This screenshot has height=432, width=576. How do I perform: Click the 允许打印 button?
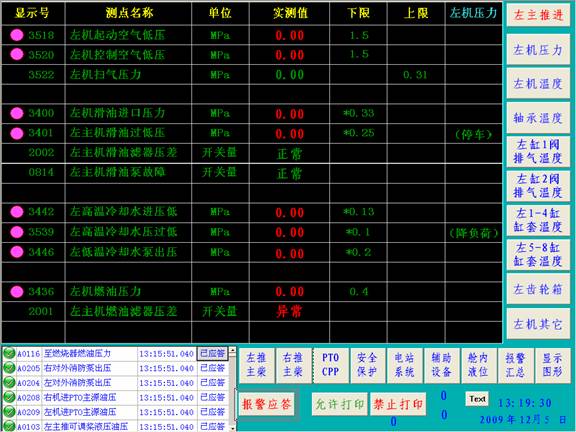[x=340, y=404]
